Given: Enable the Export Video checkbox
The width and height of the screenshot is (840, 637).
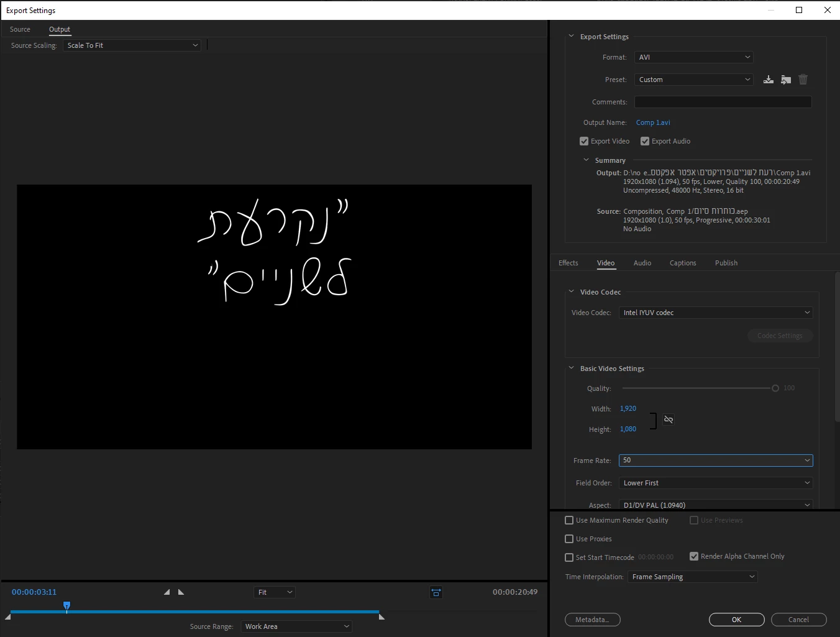Looking at the screenshot, I should tap(584, 141).
